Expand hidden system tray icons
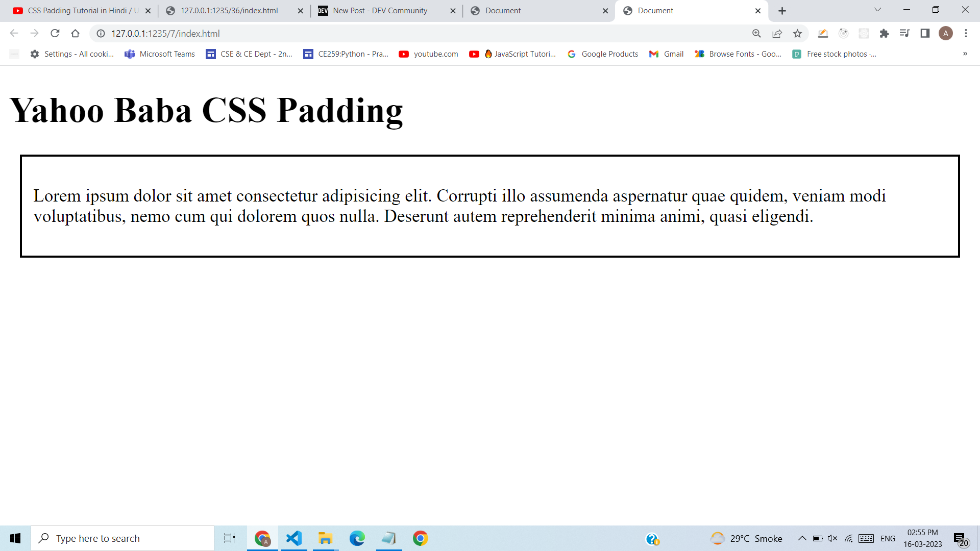Screen dimensions: 980x551 pyautogui.click(x=802, y=538)
